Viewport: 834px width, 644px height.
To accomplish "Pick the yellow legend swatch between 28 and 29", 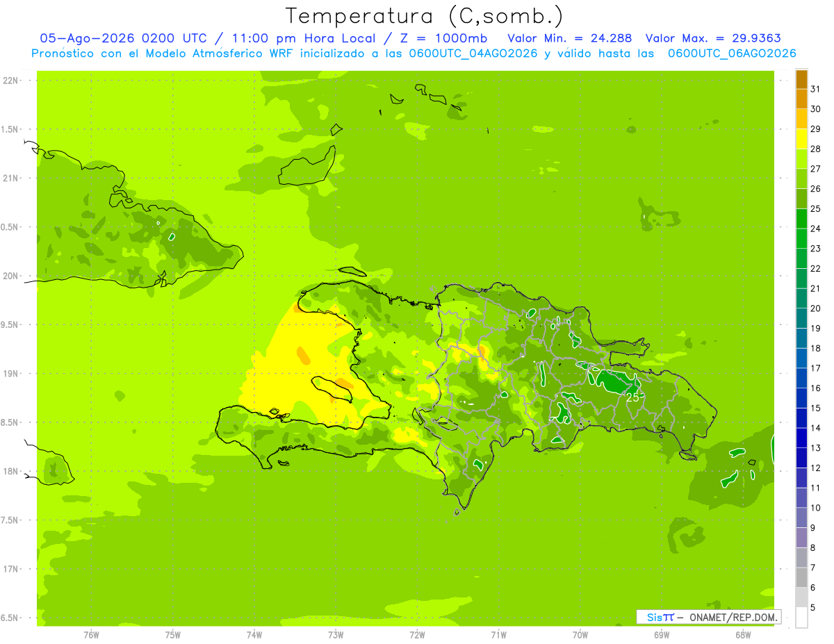I will pyautogui.click(x=801, y=139).
